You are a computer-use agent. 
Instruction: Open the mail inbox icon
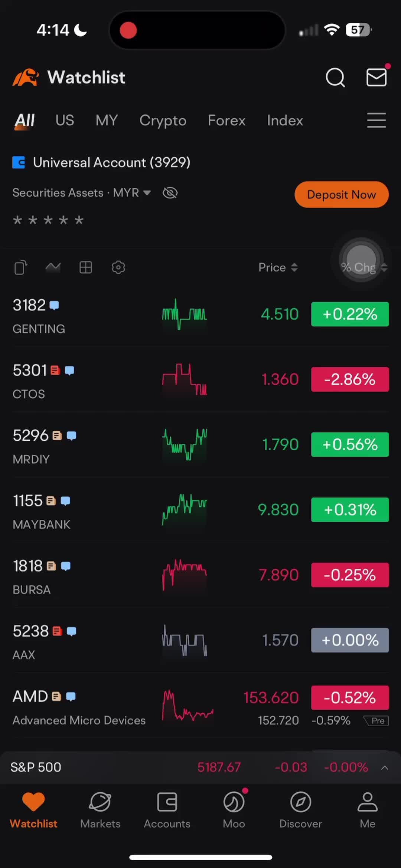coord(377,77)
